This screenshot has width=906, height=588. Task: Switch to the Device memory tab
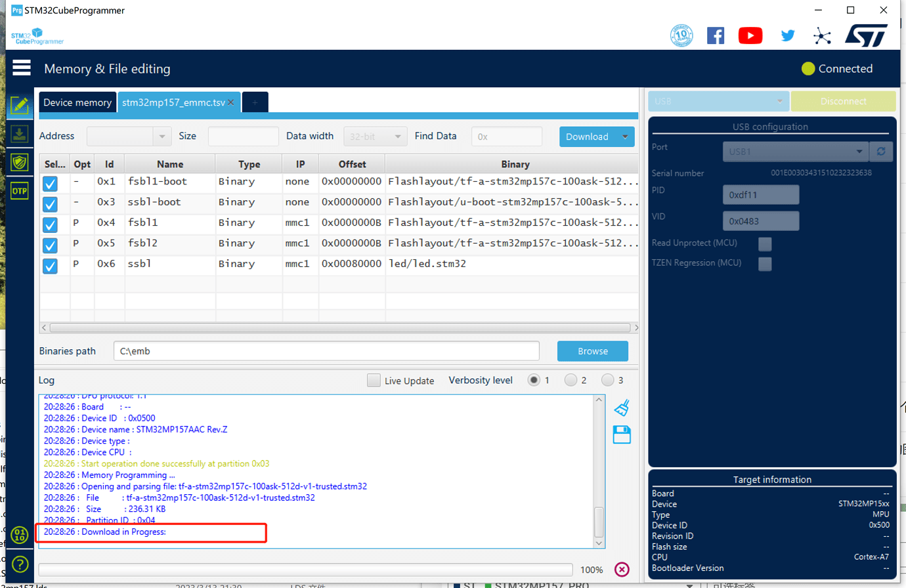77,102
